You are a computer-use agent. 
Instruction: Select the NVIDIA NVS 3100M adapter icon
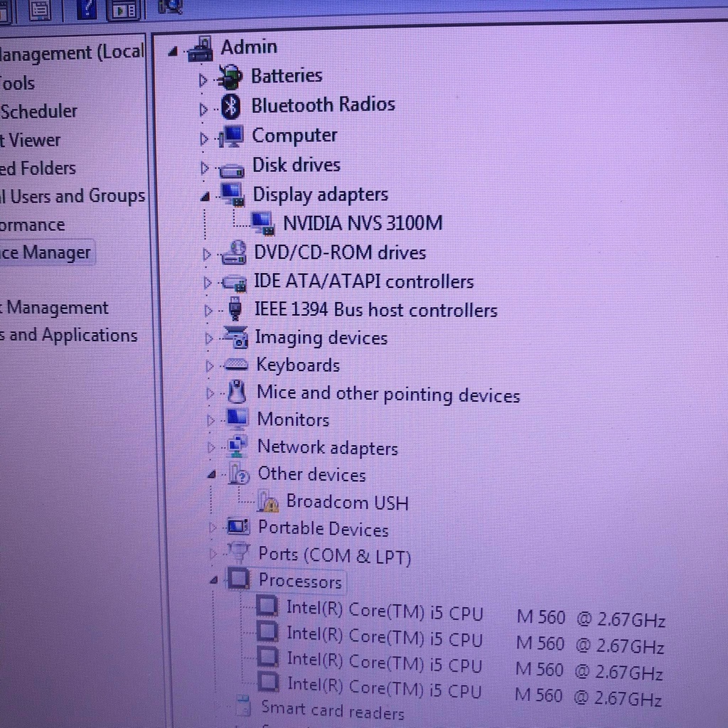pyautogui.click(x=262, y=223)
